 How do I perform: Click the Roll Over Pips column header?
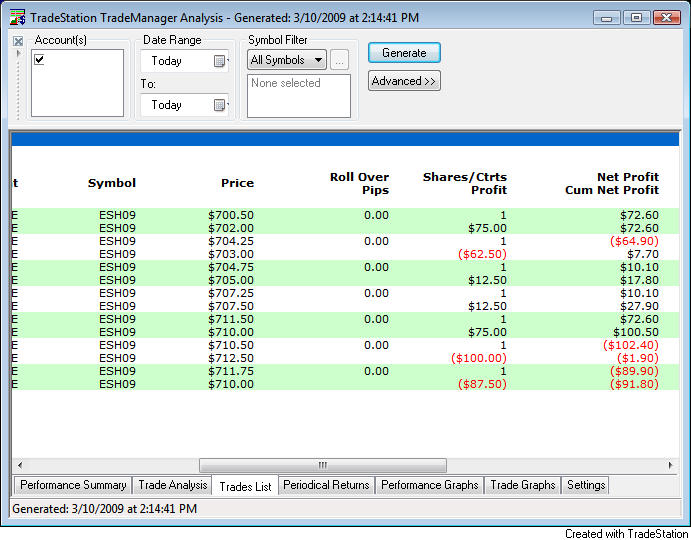pyautogui.click(x=359, y=183)
